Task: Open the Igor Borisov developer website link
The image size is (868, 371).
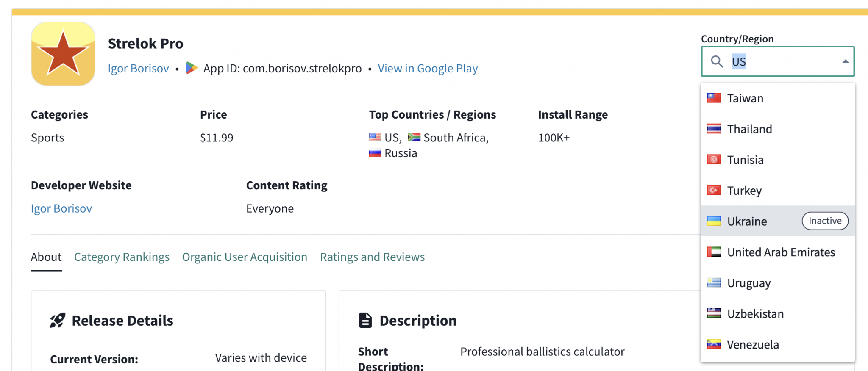Action: point(61,208)
